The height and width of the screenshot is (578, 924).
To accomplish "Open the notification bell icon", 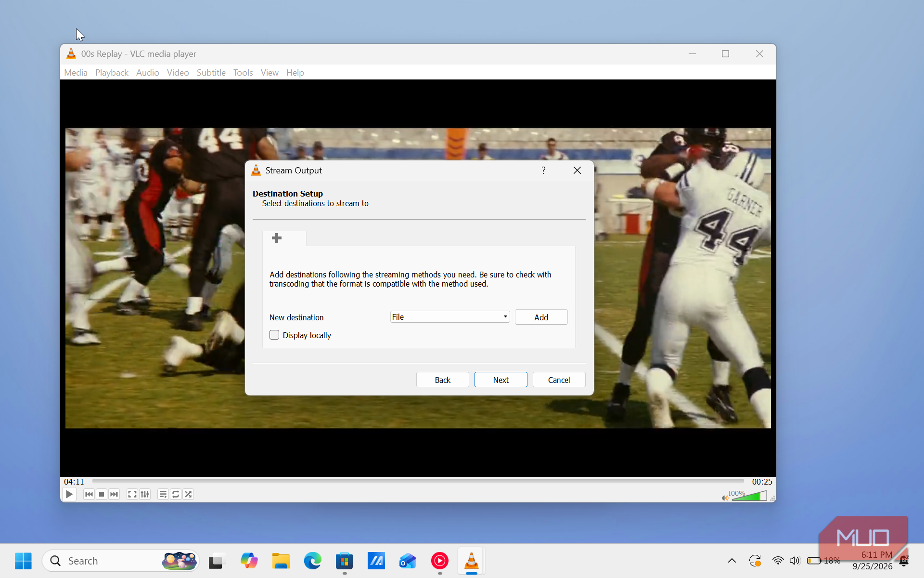I will [x=904, y=561].
